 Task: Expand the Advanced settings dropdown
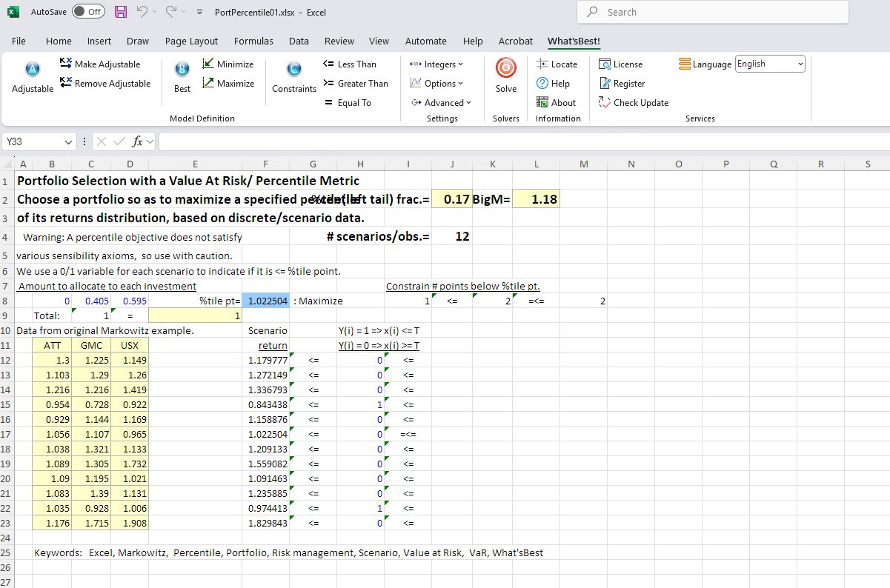(x=441, y=103)
